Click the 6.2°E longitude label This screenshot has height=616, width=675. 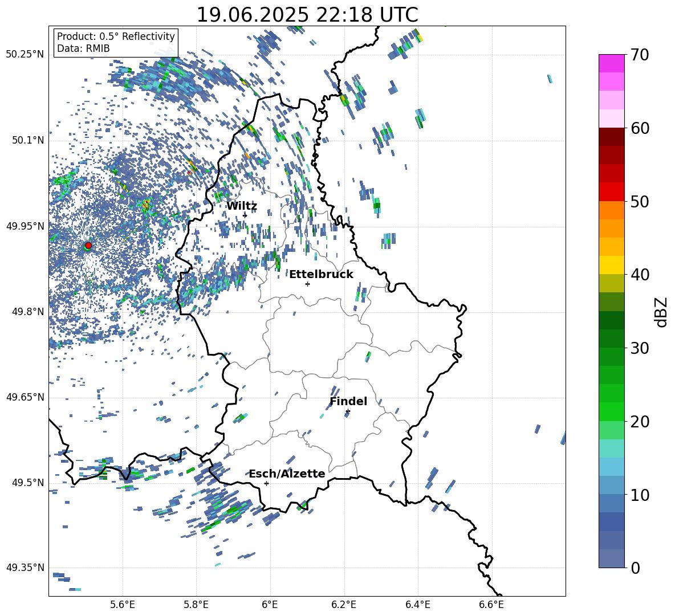344,605
